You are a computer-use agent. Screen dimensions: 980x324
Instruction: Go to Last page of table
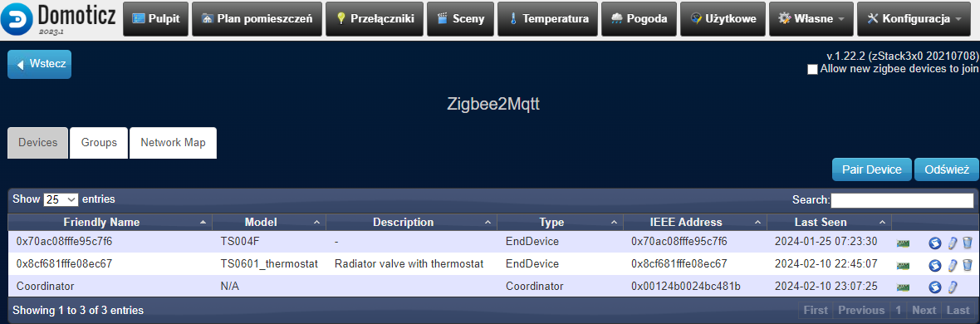tap(958, 310)
